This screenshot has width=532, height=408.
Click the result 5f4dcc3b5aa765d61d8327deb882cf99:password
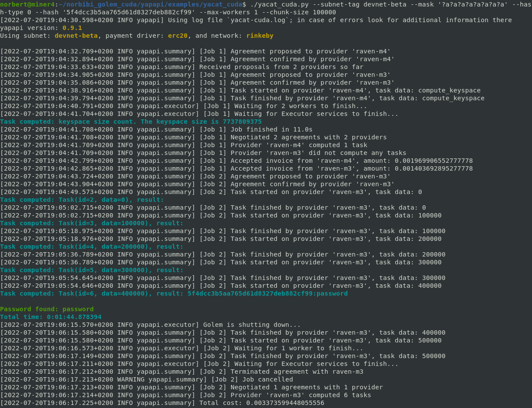pyautogui.click(x=268, y=293)
